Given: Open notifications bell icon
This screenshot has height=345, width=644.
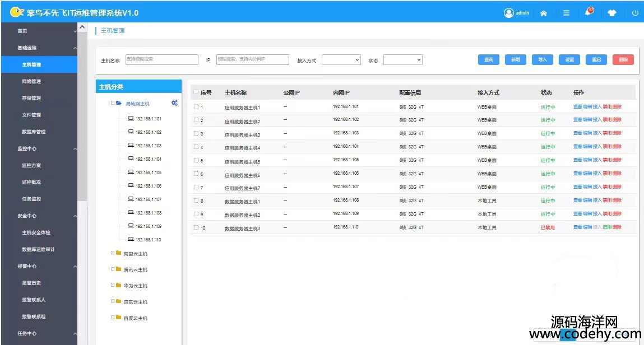Looking at the screenshot, I should (x=589, y=12).
